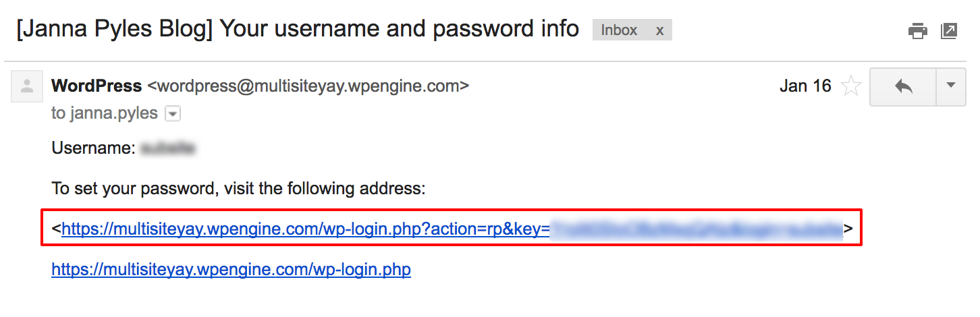The image size is (980, 317).
Task: Click the "To set your password" line
Action: point(238,189)
